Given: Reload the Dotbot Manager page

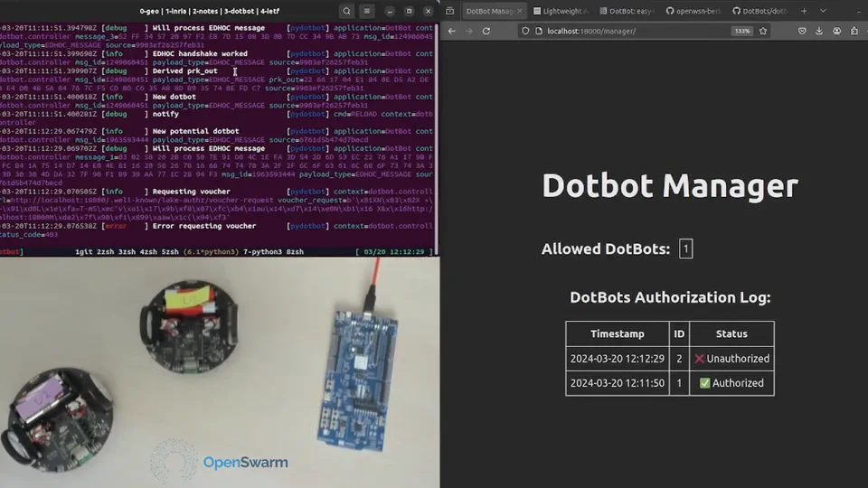Looking at the screenshot, I should tap(486, 31).
